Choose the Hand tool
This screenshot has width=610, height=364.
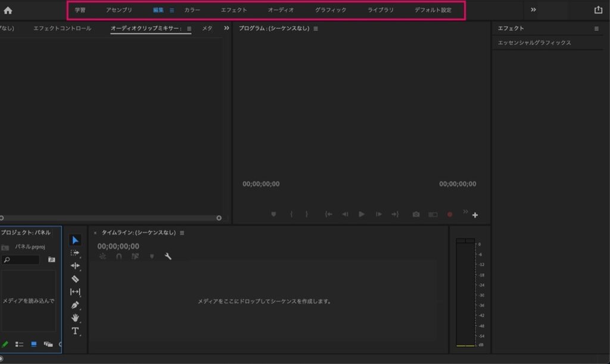pyautogui.click(x=75, y=318)
